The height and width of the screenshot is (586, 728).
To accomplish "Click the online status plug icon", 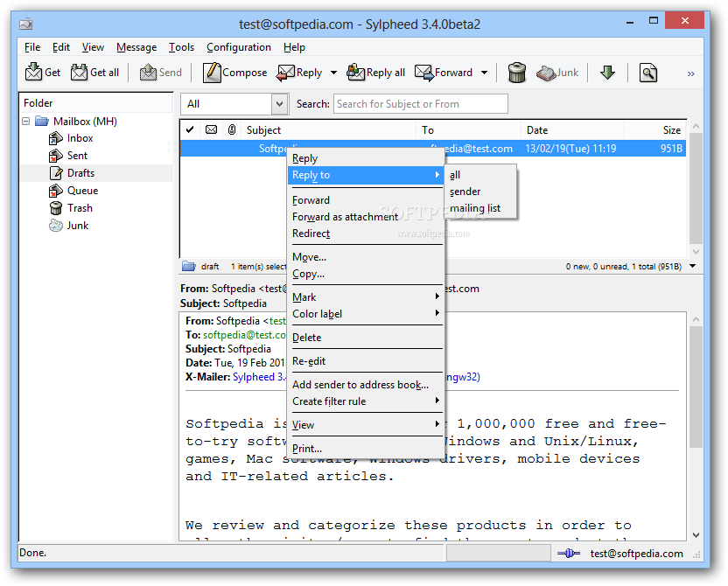I will (x=569, y=553).
